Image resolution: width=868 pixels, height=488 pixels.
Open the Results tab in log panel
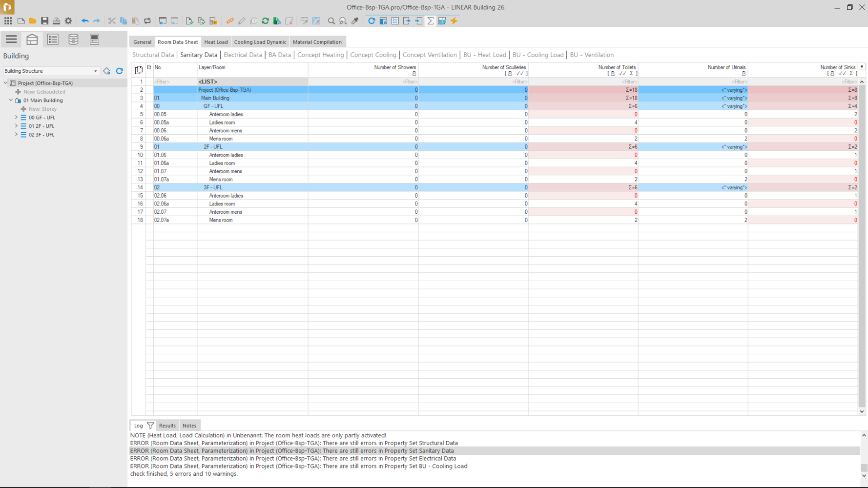pyautogui.click(x=167, y=426)
